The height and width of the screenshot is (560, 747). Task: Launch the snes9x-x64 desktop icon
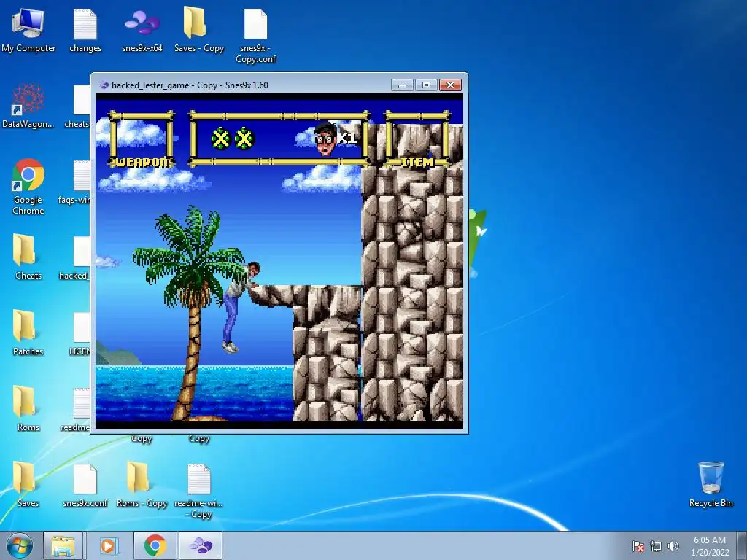pyautogui.click(x=142, y=30)
